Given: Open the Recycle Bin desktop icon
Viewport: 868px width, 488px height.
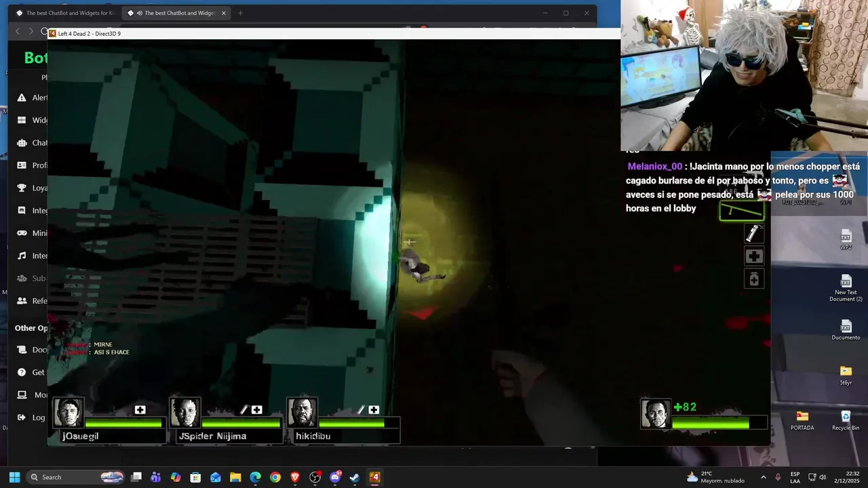Looking at the screenshot, I should coord(846,420).
